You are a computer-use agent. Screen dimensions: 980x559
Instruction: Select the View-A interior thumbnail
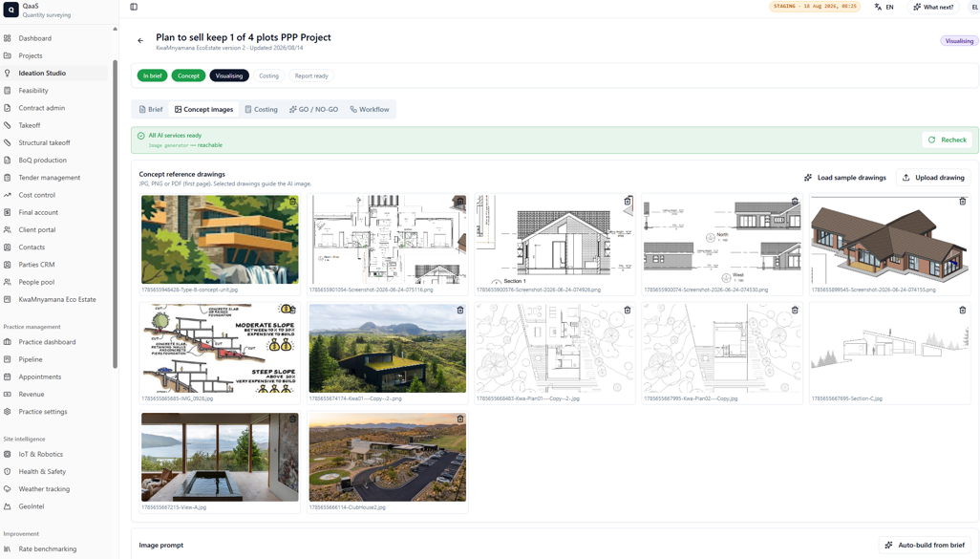pyautogui.click(x=220, y=457)
